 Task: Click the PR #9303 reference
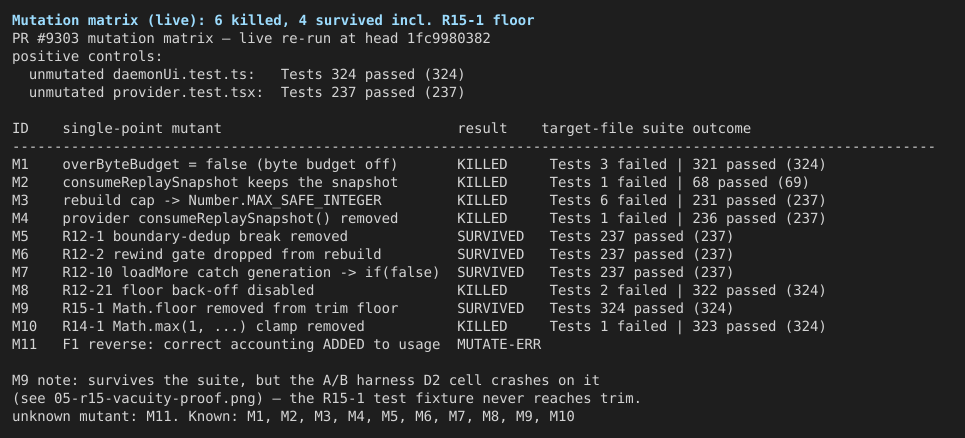[46, 39]
